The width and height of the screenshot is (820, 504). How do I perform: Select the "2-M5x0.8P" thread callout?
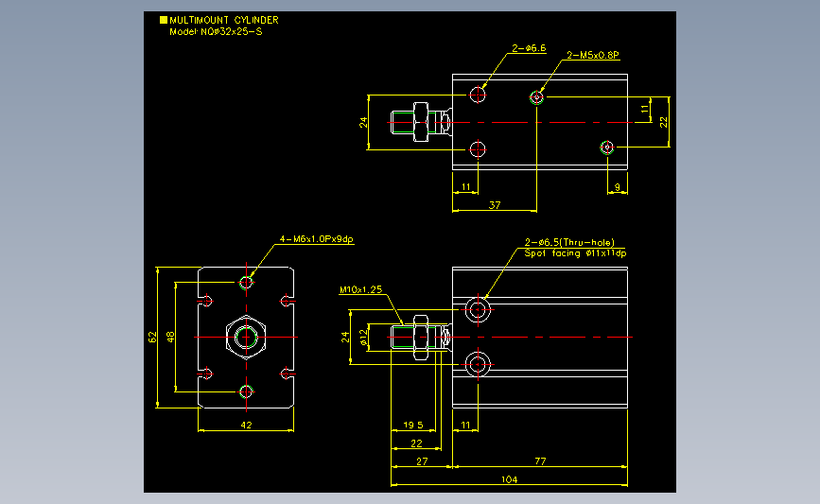tap(593, 55)
